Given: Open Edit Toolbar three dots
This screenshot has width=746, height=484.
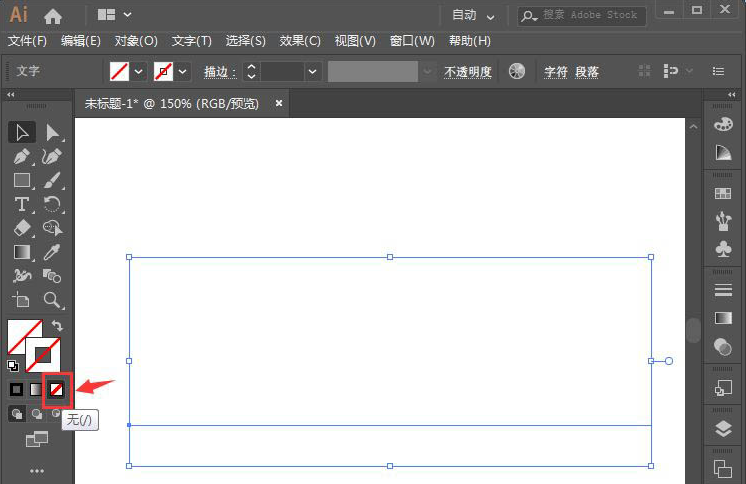Looking at the screenshot, I should (x=37, y=471).
